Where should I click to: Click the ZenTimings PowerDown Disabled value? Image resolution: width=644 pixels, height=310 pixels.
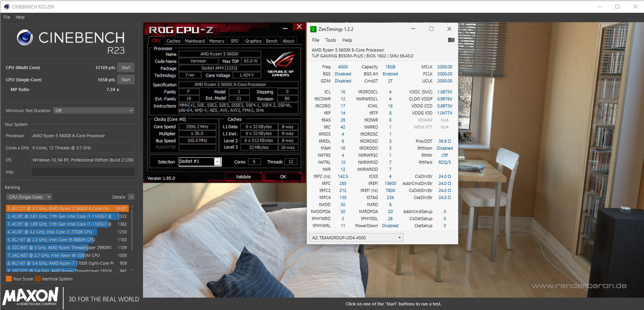coord(390,226)
